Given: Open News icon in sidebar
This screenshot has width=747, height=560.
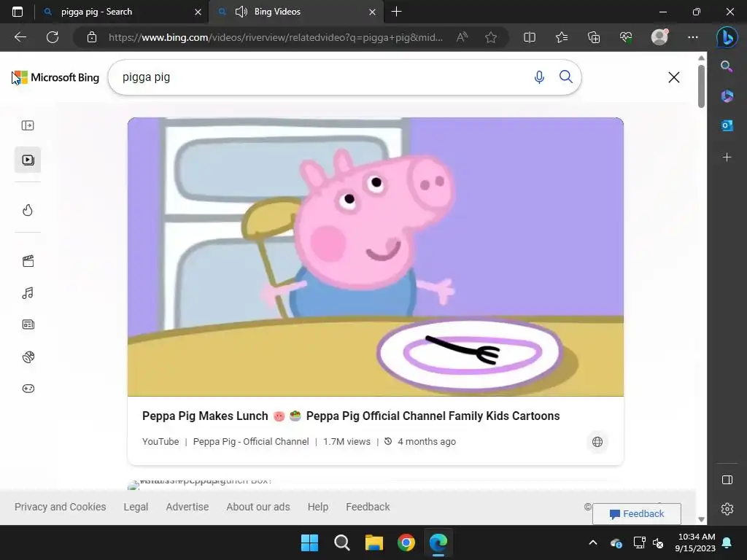Looking at the screenshot, I should tap(28, 324).
